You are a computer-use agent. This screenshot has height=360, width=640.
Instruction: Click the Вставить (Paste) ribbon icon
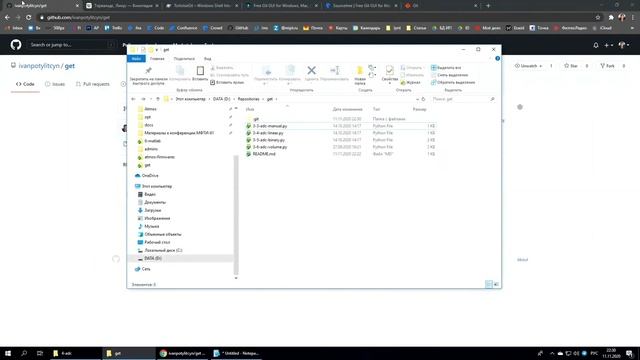tap(200, 73)
